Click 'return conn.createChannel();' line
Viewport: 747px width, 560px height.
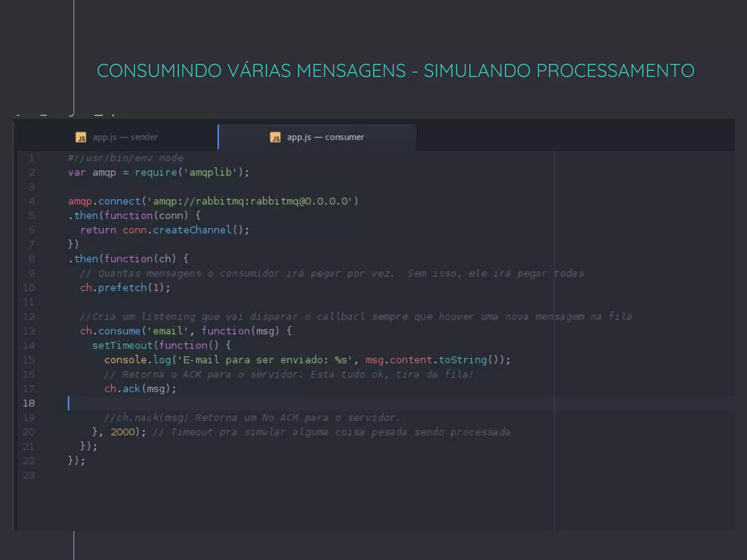tap(165, 230)
